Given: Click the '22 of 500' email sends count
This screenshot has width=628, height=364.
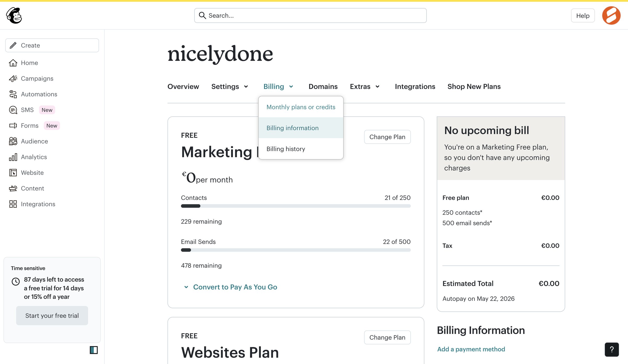Looking at the screenshot, I should [x=397, y=242].
